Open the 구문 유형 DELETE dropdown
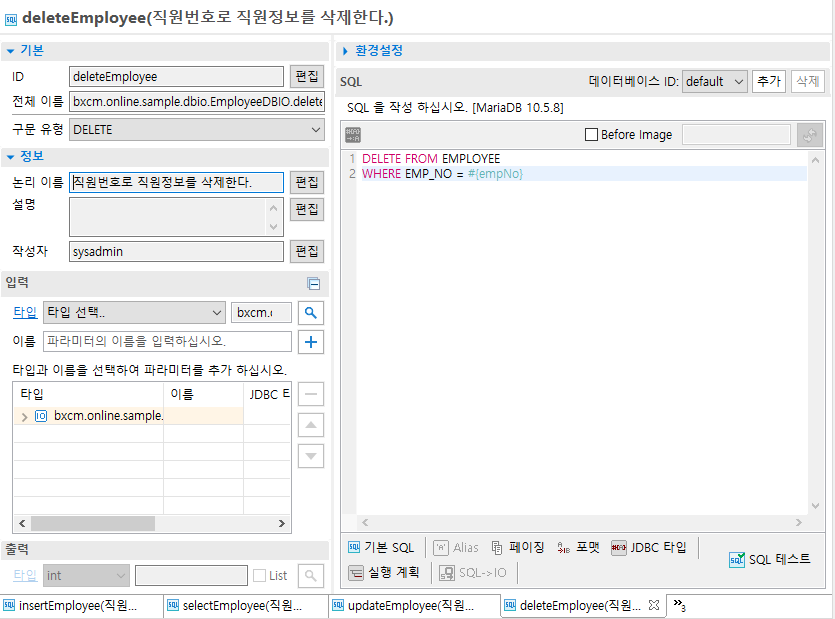The width and height of the screenshot is (835, 619). 196,129
